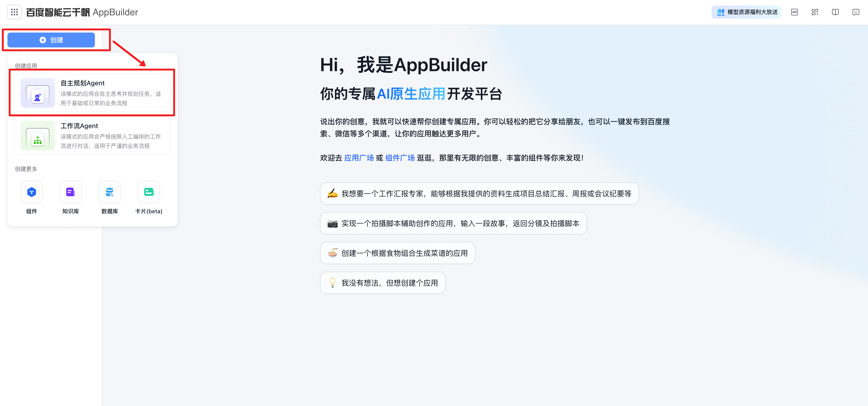Click the 百度智能云千帆 AppBuilder logo
Screen dimensions: 868x406
point(82,12)
